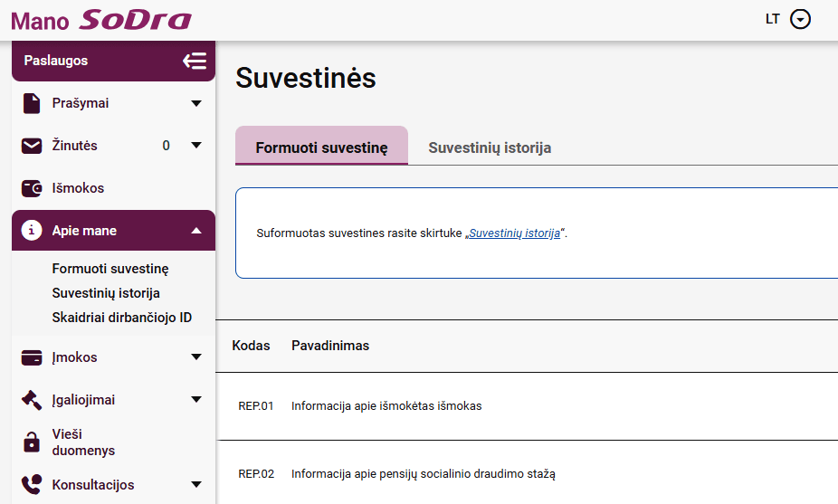
Task: Open Skaidriai dirbančiojo ID sidebar item
Action: click(x=122, y=318)
